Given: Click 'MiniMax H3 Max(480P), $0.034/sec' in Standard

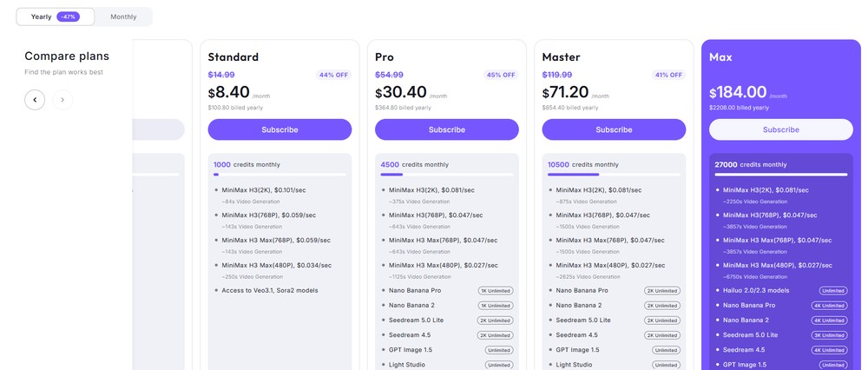Looking at the screenshot, I should [x=276, y=265].
